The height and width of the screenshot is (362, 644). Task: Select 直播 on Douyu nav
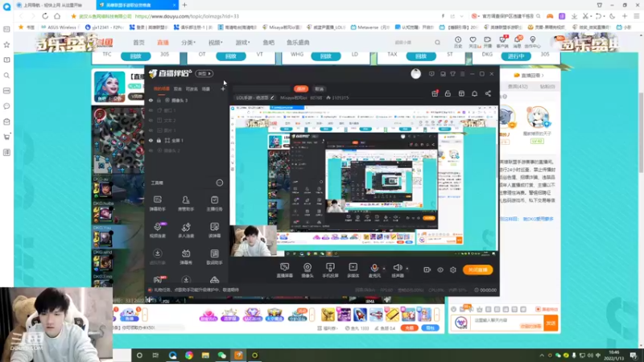coord(163,43)
